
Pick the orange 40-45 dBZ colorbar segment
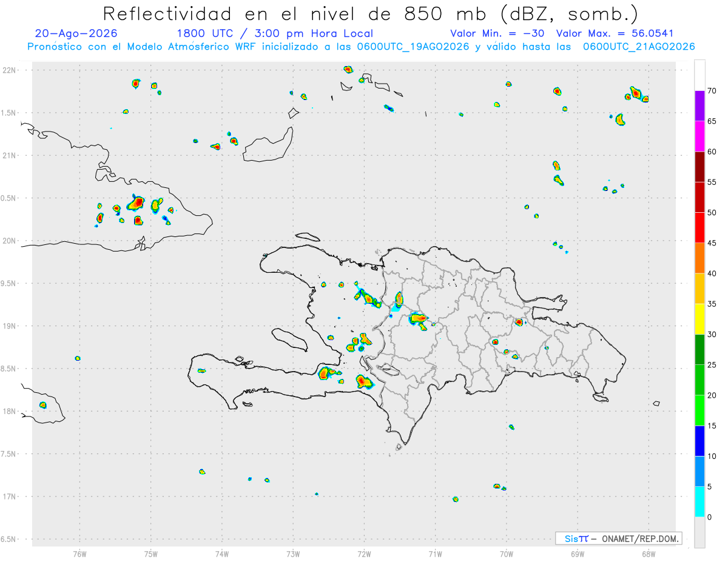(x=699, y=258)
